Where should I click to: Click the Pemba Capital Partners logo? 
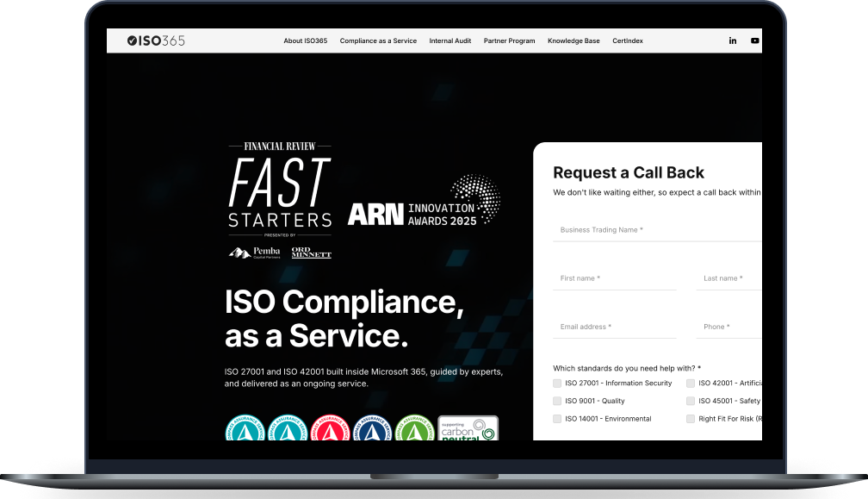coord(255,253)
